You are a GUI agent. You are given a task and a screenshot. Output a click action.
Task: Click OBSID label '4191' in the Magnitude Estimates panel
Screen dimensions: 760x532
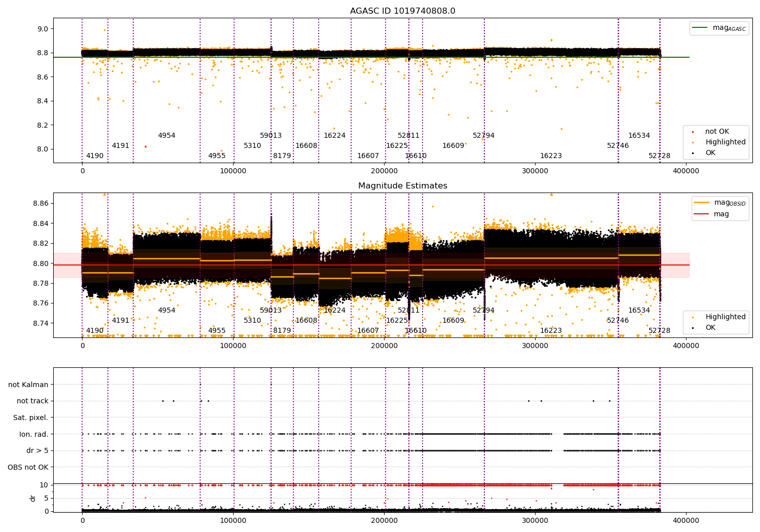121,320
